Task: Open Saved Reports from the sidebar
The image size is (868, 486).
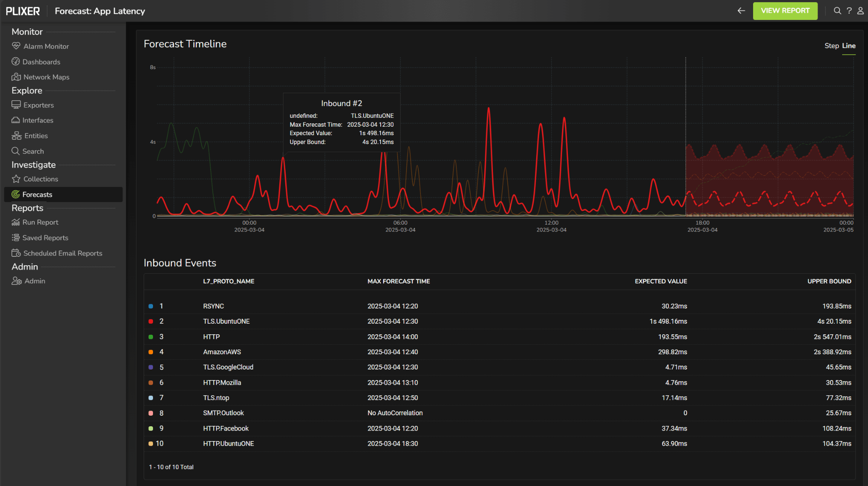Action: pyautogui.click(x=45, y=238)
